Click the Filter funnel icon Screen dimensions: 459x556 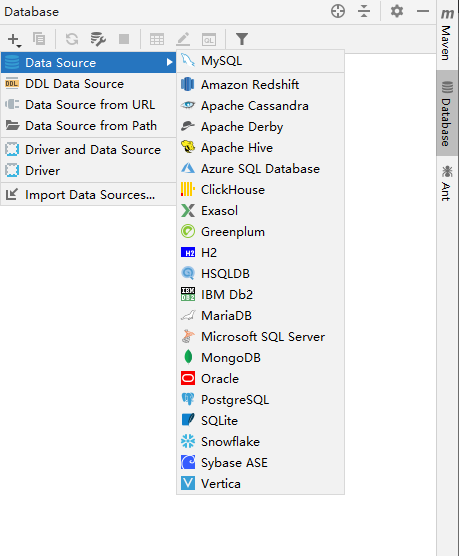tap(242, 39)
